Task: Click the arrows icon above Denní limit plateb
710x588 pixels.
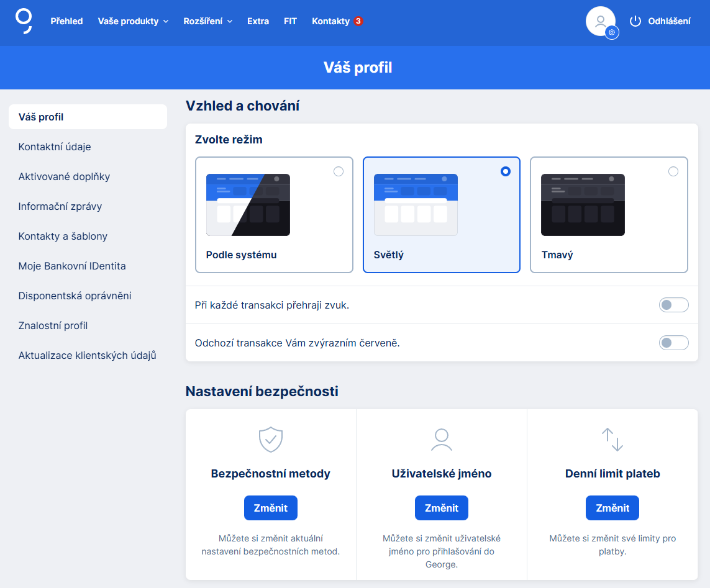Action: click(612, 439)
